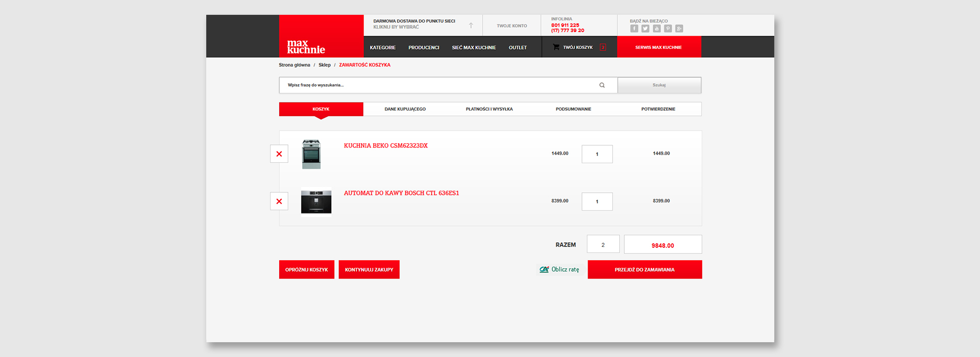Open the Twitter social icon
The image size is (980, 357).
point(645,29)
